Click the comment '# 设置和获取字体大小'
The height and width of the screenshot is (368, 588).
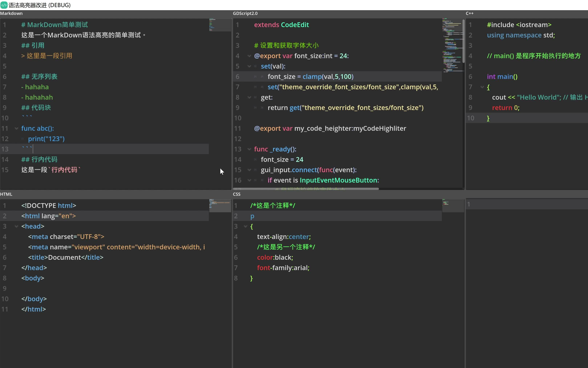pos(286,45)
